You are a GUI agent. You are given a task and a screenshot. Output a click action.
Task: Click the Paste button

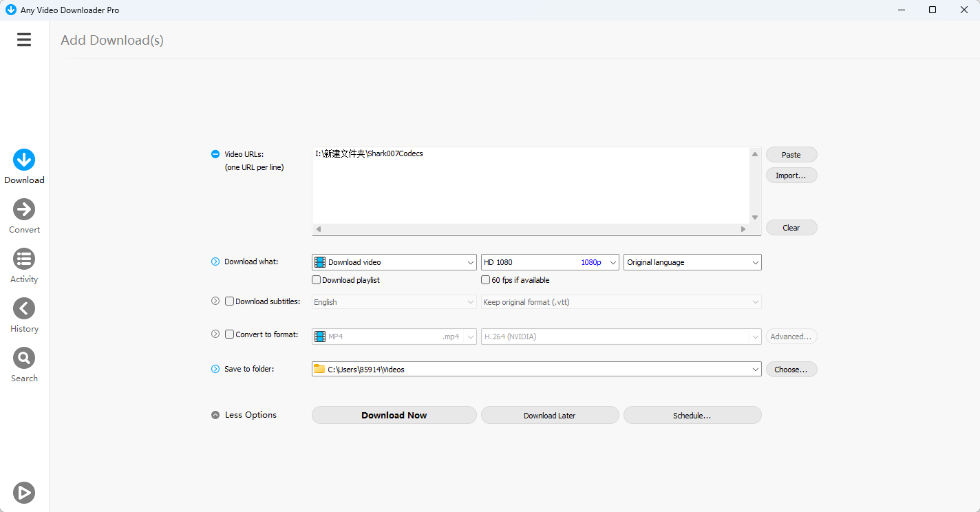pos(791,155)
